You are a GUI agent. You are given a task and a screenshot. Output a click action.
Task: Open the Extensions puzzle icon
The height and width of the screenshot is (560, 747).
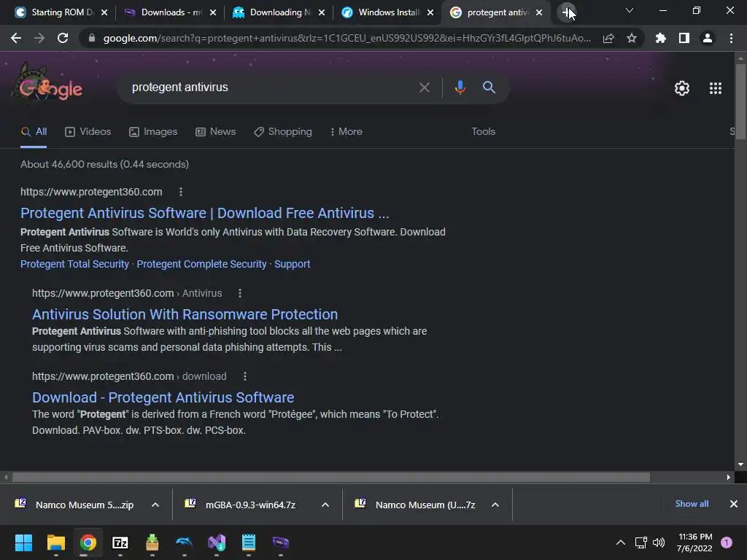click(661, 38)
